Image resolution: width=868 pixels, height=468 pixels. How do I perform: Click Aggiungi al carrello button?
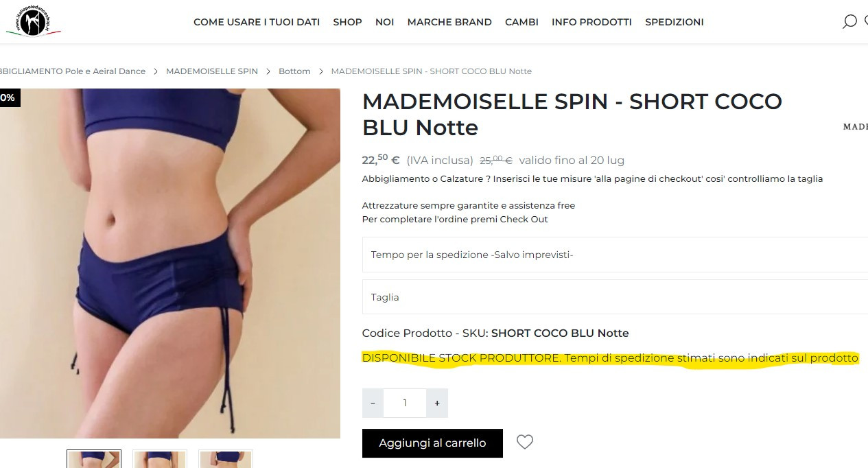click(x=432, y=443)
